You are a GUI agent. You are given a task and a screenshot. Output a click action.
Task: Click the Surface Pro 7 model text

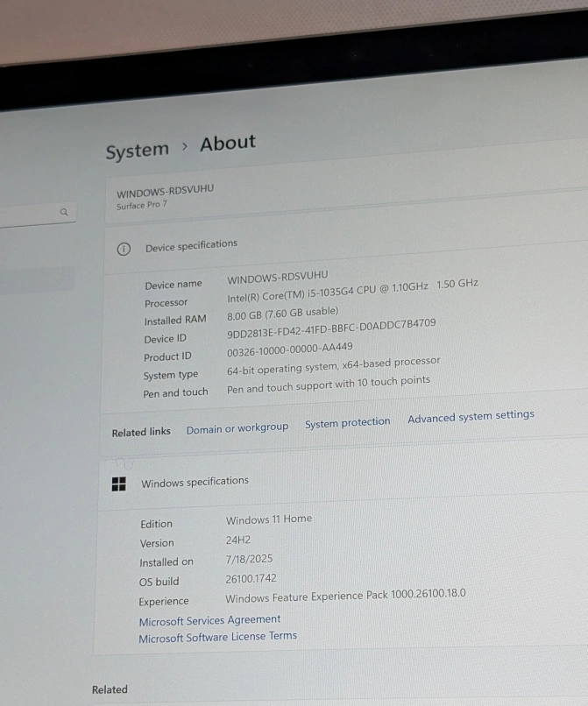[x=141, y=205]
